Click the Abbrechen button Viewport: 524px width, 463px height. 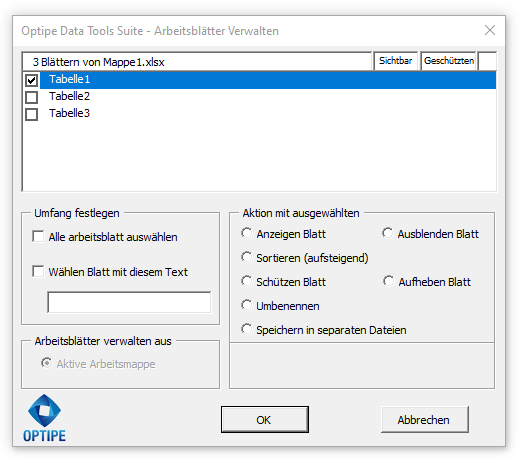pos(425,420)
